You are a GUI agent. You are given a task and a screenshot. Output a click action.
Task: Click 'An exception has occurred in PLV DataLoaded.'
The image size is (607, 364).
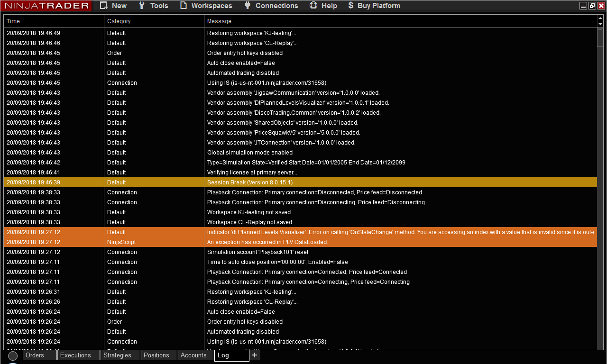point(267,242)
